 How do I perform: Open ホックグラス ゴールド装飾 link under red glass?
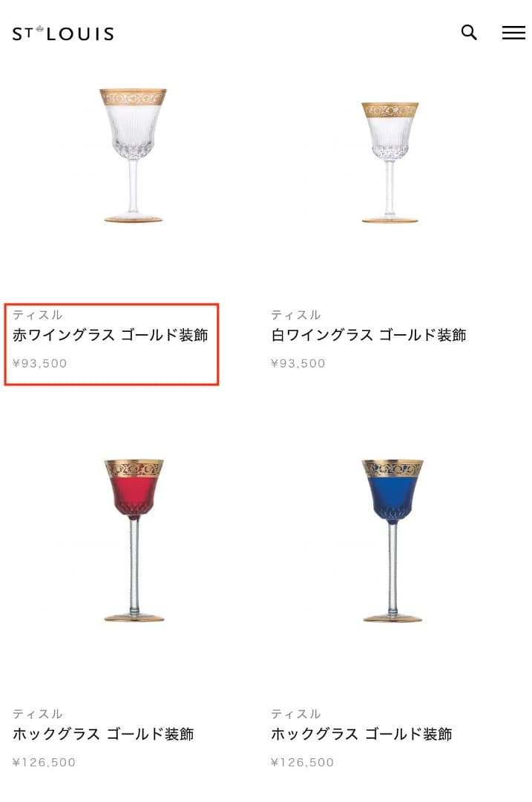click(103, 734)
